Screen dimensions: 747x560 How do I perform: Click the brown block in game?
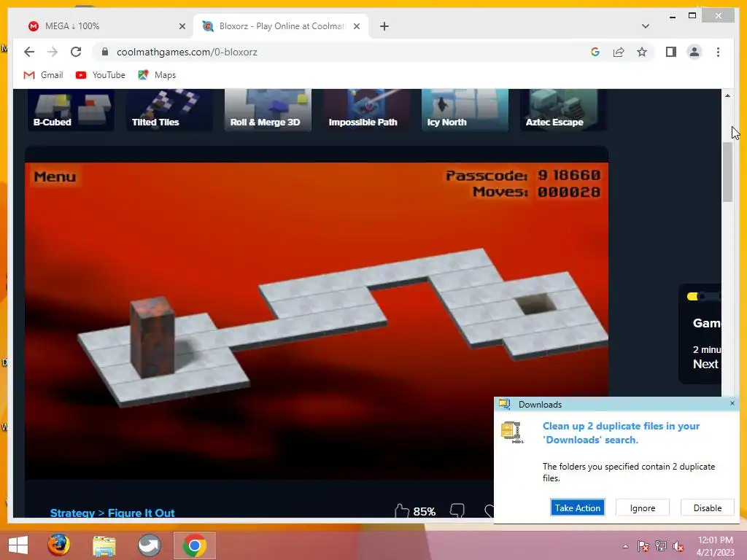pyautogui.click(x=152, y=337)
